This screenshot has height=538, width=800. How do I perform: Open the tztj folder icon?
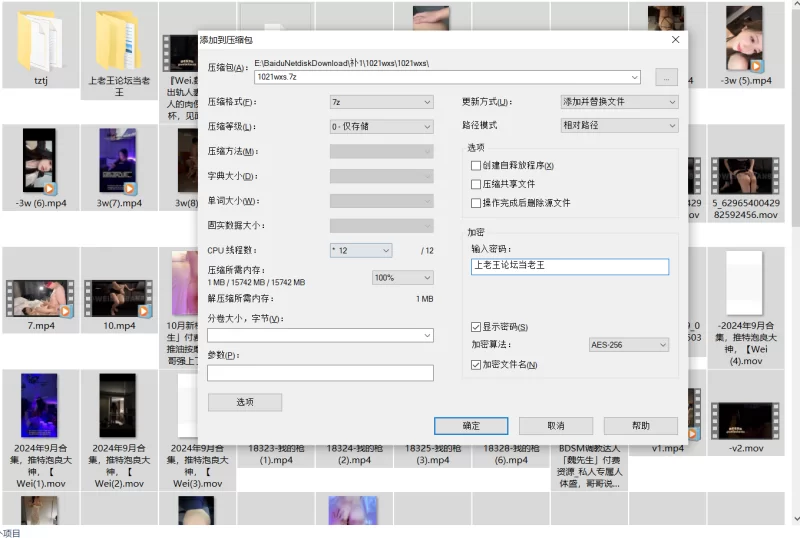(x=40, y=40)
